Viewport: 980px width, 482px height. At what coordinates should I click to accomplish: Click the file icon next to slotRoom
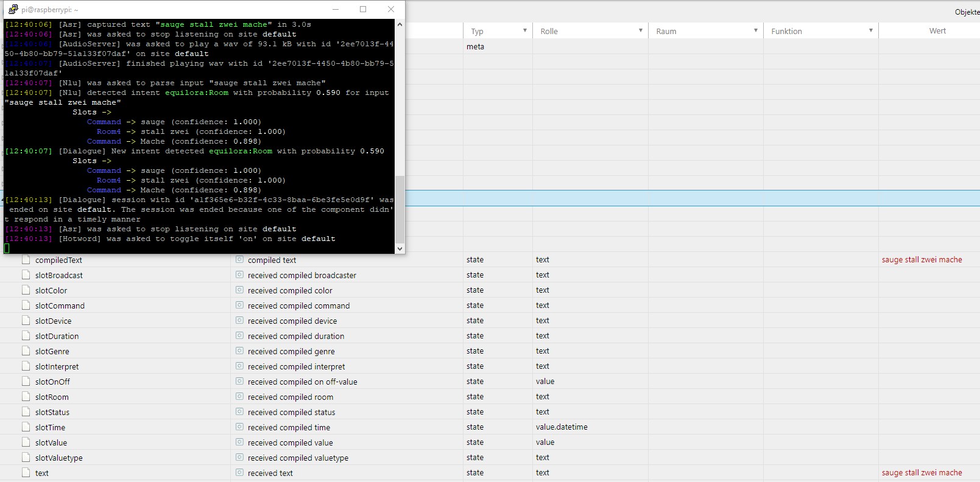26,397
